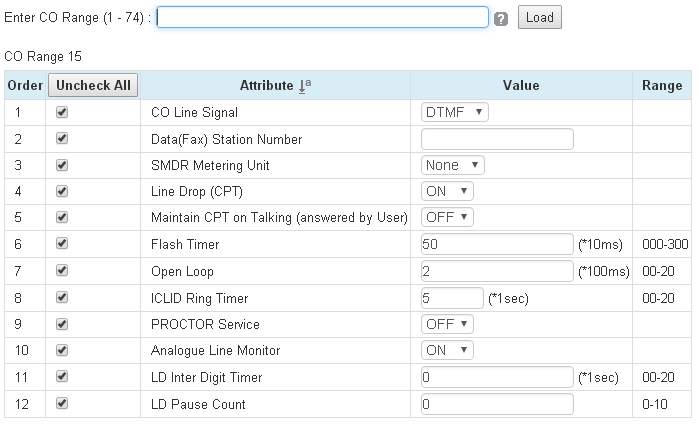The height and width of the screenshot is (430, 699).
Task: Open the Analogue Line Monitor dropdown
Action: [x=447, y=351]
